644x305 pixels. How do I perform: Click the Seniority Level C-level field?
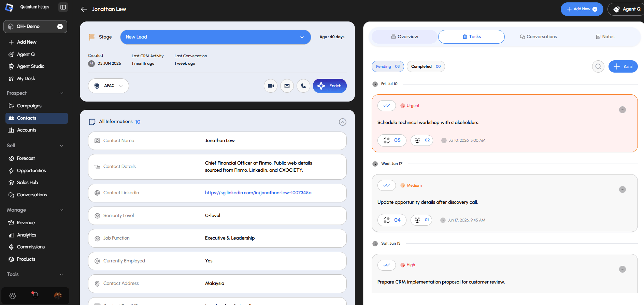pos(217,216)
